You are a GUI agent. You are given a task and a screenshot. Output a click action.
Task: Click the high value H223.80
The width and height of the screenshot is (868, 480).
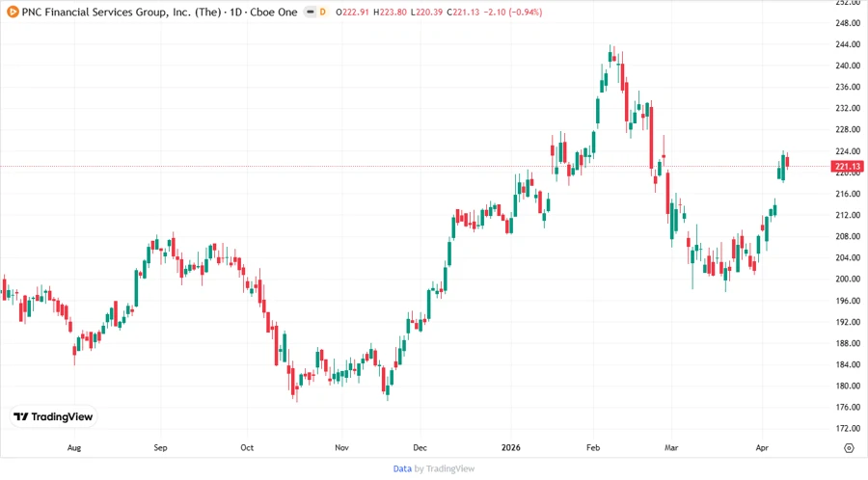[x=390, y=12]
